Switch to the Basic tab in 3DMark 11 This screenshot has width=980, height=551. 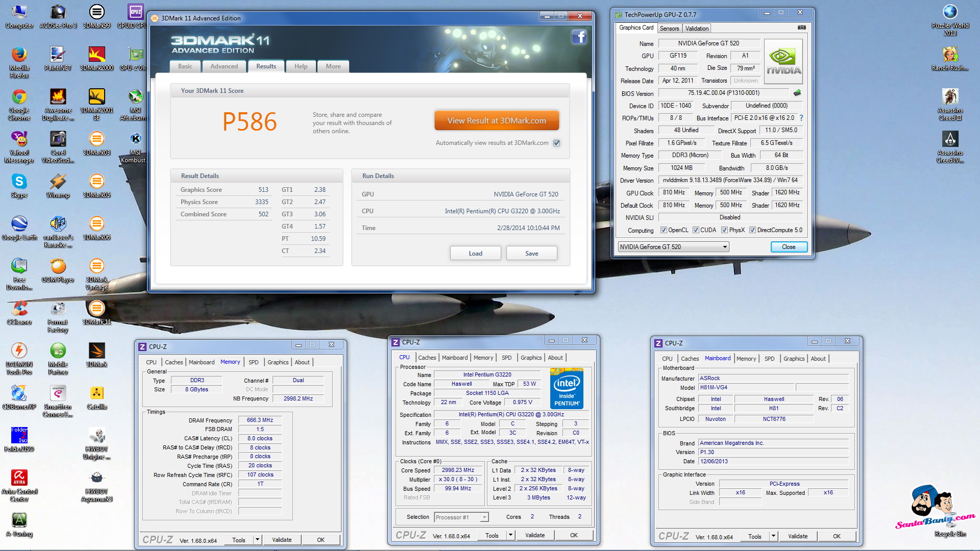(185, 66)
